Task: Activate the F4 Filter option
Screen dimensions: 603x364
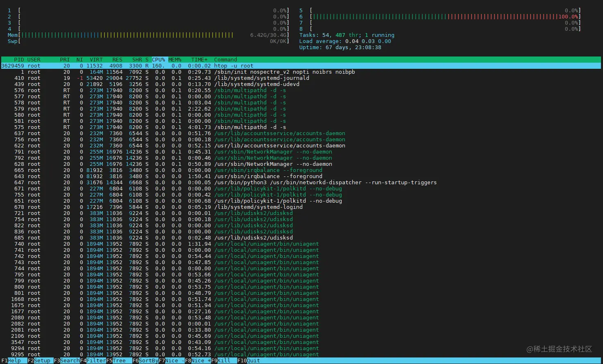Action: (x=93, y=361)
